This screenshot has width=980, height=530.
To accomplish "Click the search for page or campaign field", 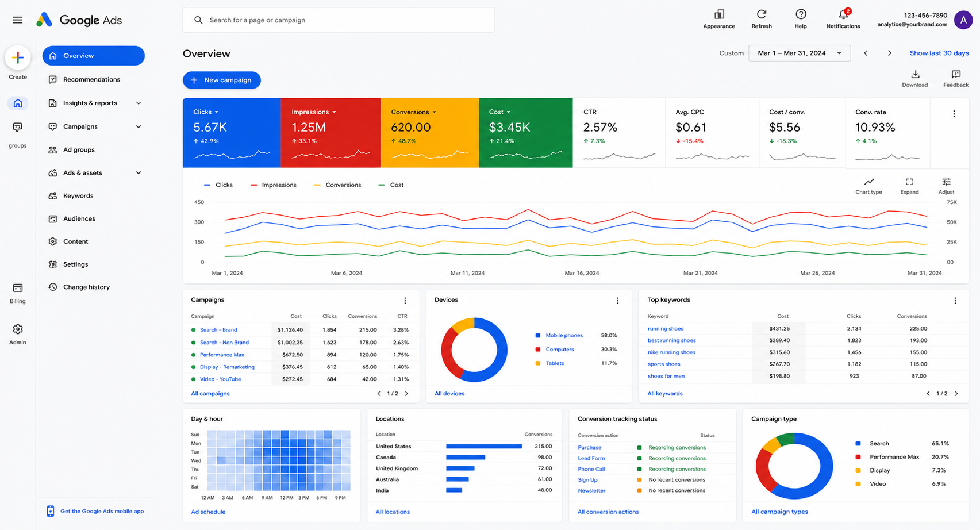I will [x=339, y=20].
